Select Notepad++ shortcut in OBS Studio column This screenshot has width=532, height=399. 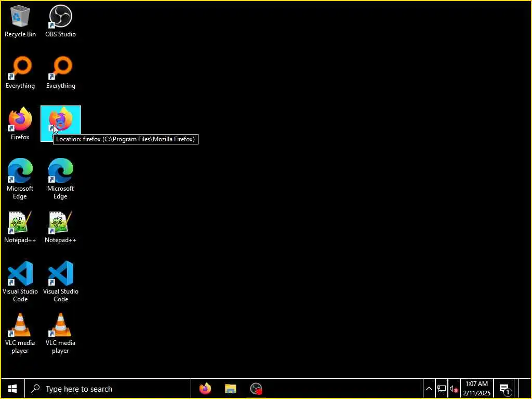coord(60,227)
